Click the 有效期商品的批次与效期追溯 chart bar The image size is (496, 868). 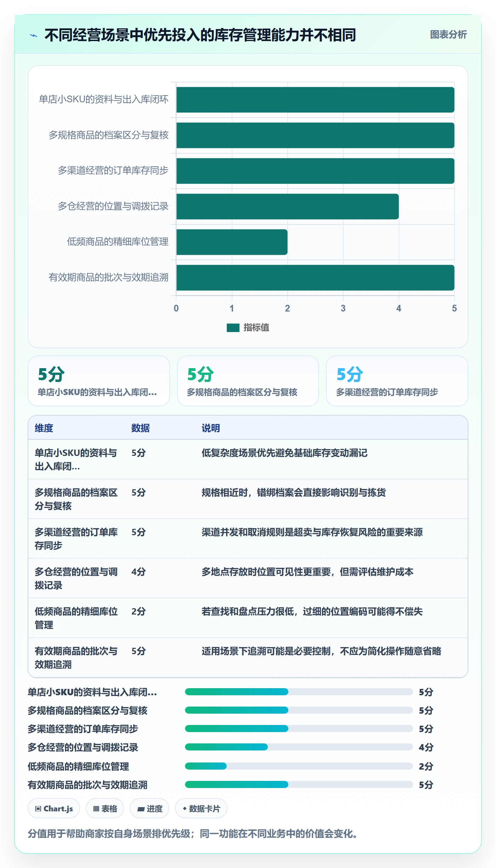(x=315, y=278)
